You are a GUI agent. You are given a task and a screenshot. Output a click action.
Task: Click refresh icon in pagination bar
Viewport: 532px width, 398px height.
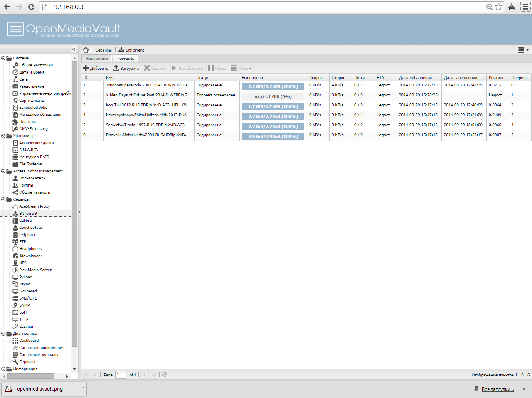[165, 375]
